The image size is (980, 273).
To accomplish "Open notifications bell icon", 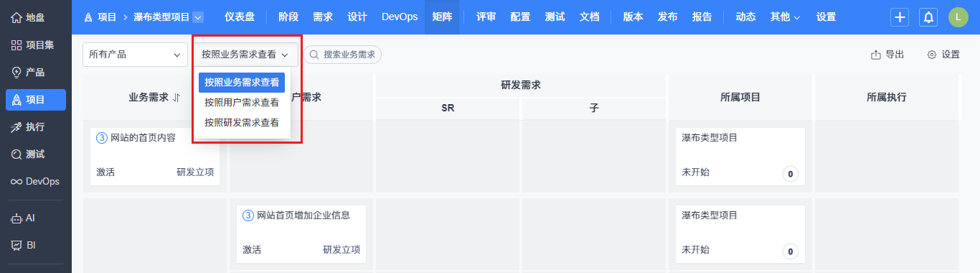I will [928, 17].
